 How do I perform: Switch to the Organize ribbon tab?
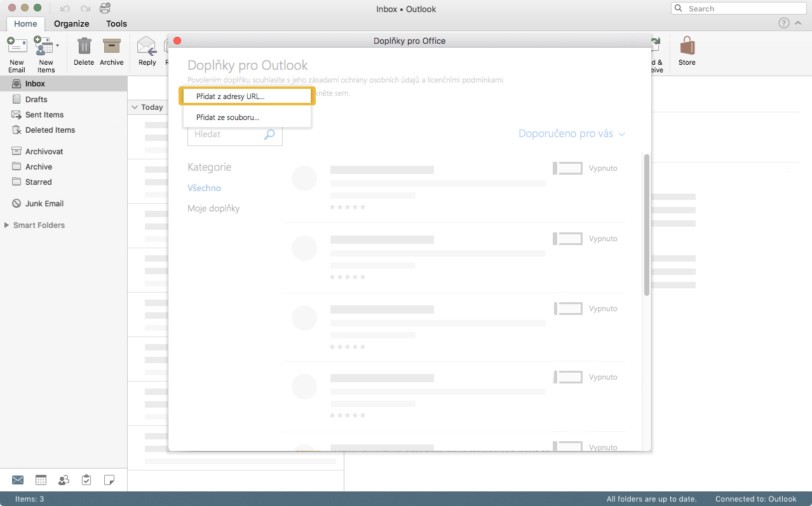click(72, 23)
